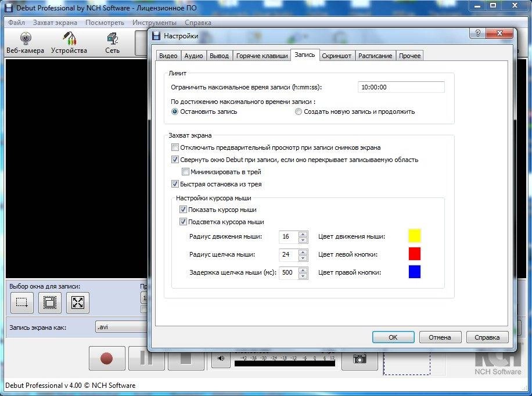532x396 pixels.
Task: Increase Радиус движения мыши value
Action: coord(303,234)
